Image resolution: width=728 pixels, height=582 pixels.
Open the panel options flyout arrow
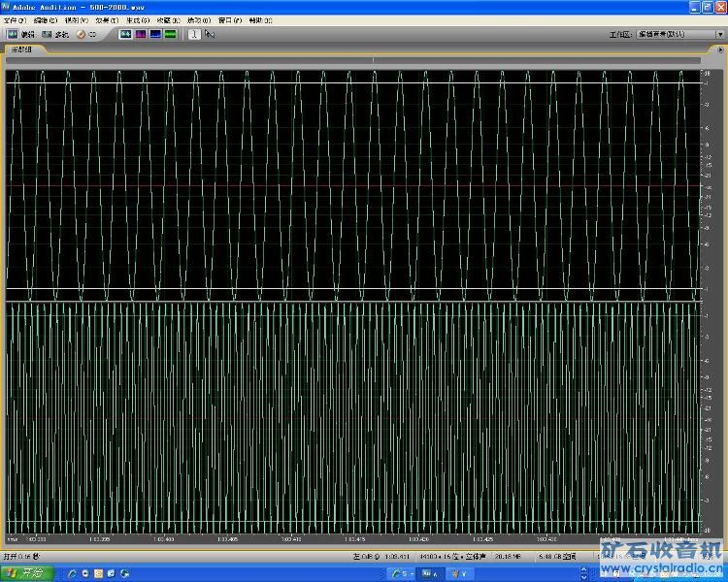point(720,49)
